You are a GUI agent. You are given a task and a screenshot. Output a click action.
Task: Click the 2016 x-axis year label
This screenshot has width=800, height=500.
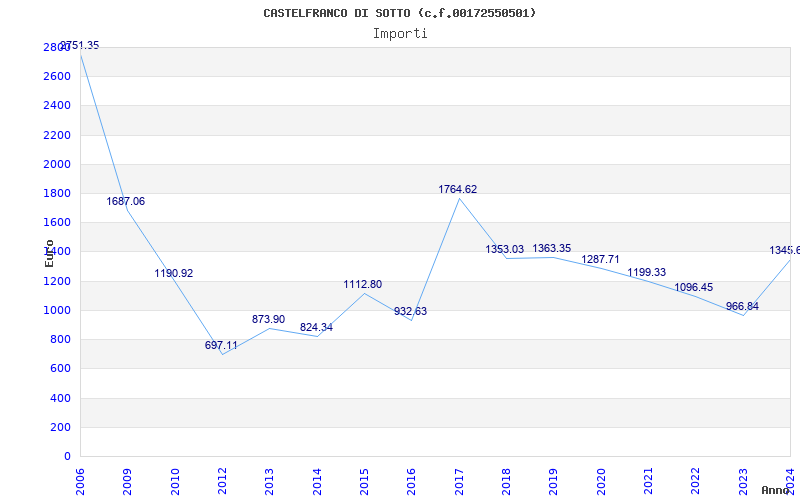tap(412, 482)
